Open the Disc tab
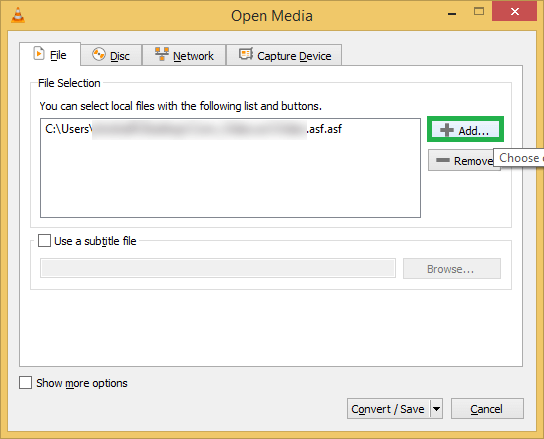 (x=111, y=55)
